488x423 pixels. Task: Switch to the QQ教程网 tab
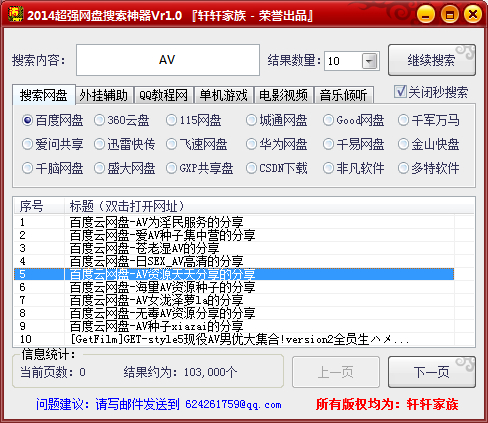click(x=164, y=96)
